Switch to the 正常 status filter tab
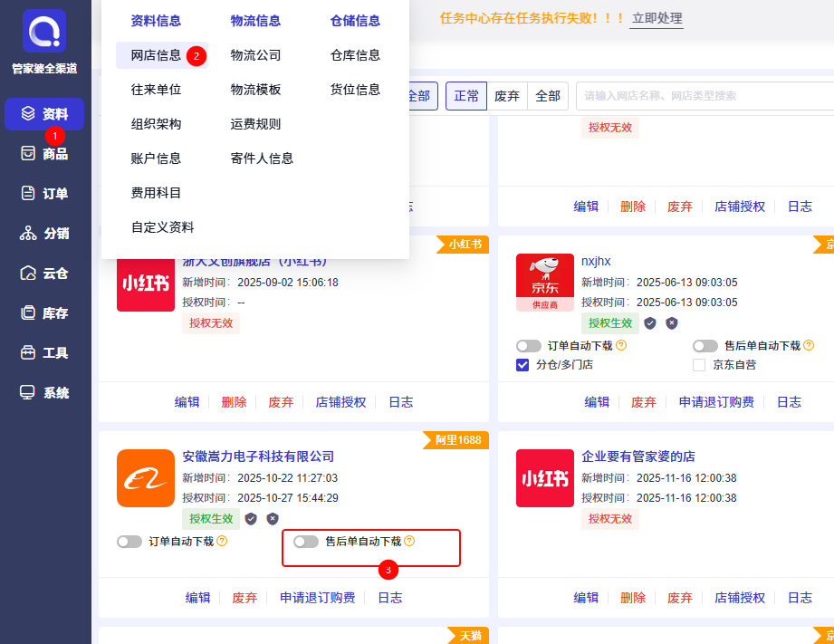This screenshot has width=834, height=644. pyautogui.click(x=466, y=96)
